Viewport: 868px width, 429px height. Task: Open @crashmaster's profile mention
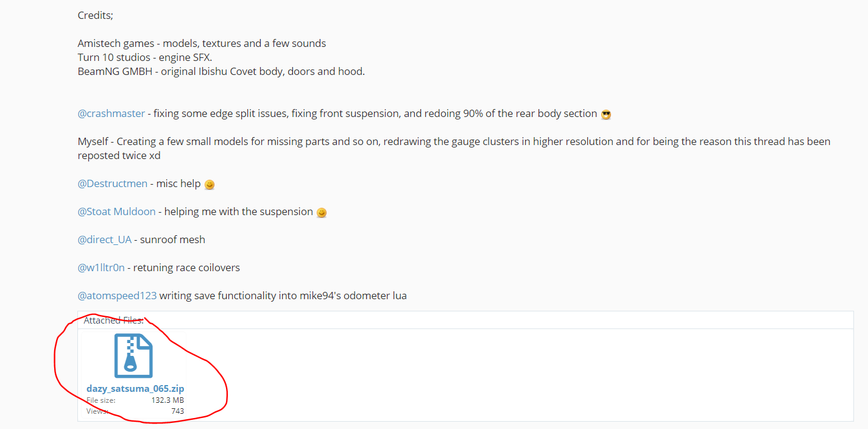pos(111,113)
